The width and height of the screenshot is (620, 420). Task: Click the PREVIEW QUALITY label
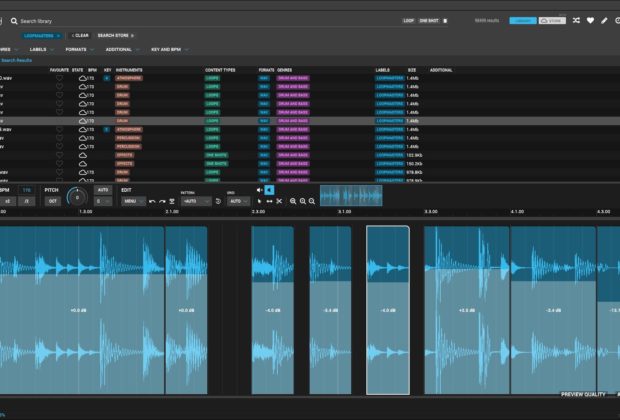click(x=583, y=394)
